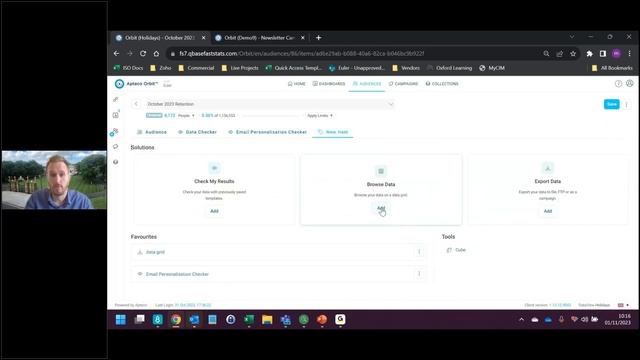Click the back arrow beside audience title
The height and width of the screenshot is (360, 640).
(x=136, y=104)
